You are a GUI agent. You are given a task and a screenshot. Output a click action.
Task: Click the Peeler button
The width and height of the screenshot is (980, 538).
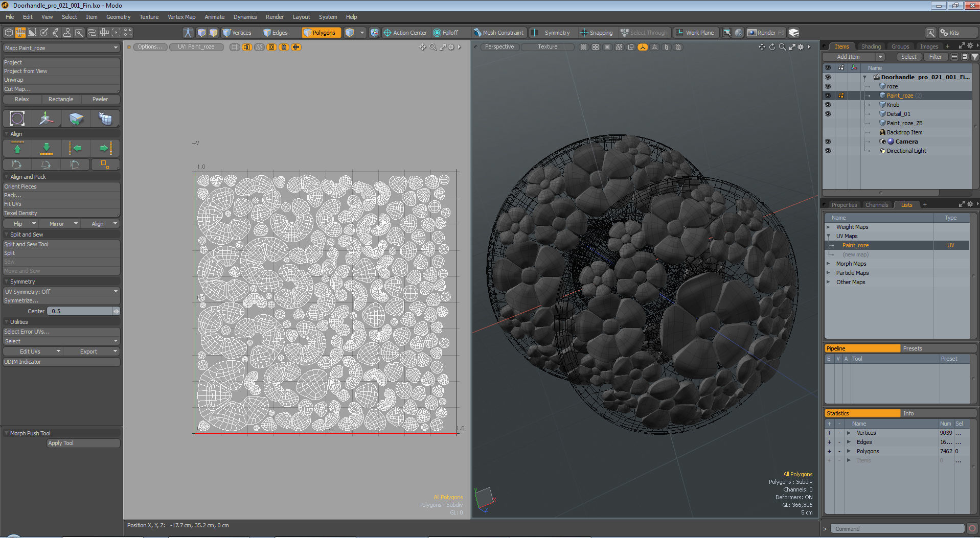point(100,99)
